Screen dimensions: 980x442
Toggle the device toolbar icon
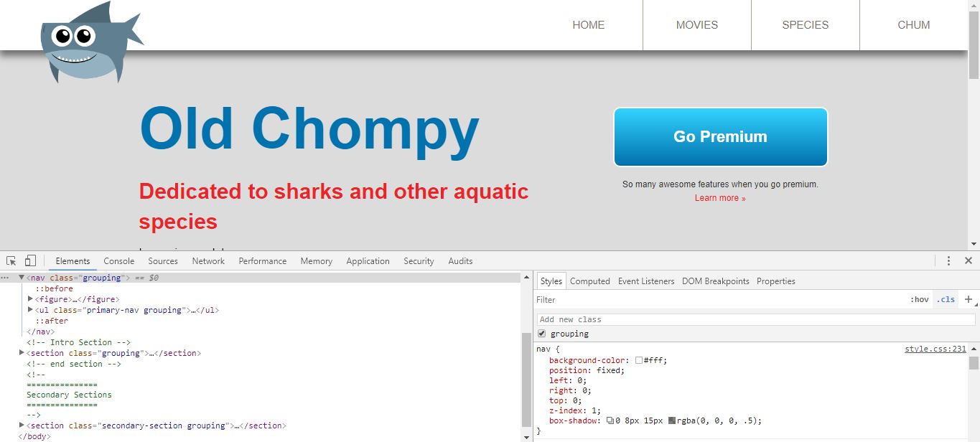point(30,261)
